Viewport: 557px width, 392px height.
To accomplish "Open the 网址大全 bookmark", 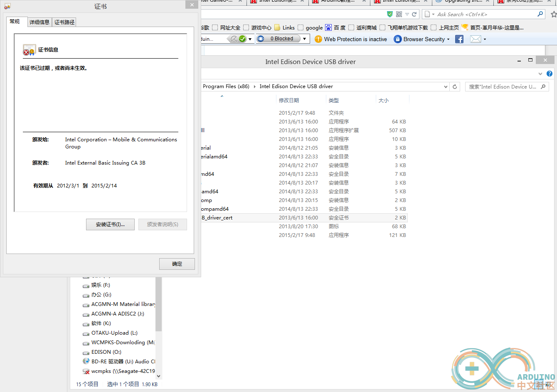I will [226, 27].
